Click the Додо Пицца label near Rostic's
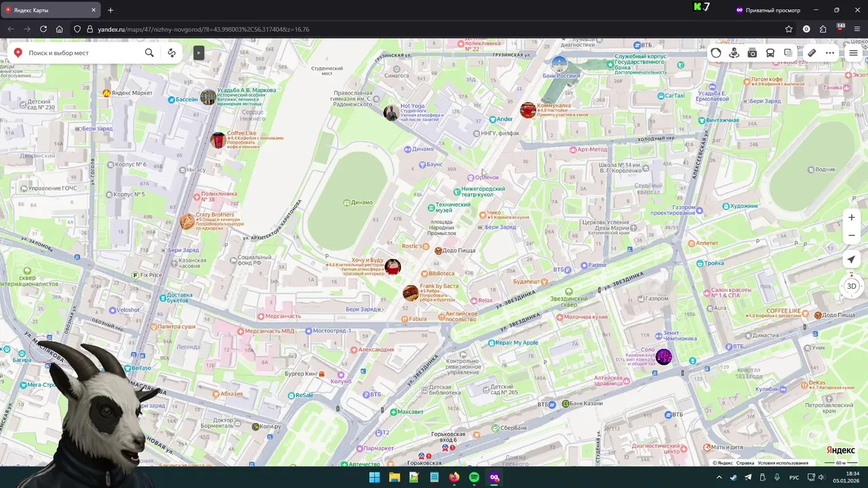The height and width of the screenshot is (488, 868). pos(459,251)
